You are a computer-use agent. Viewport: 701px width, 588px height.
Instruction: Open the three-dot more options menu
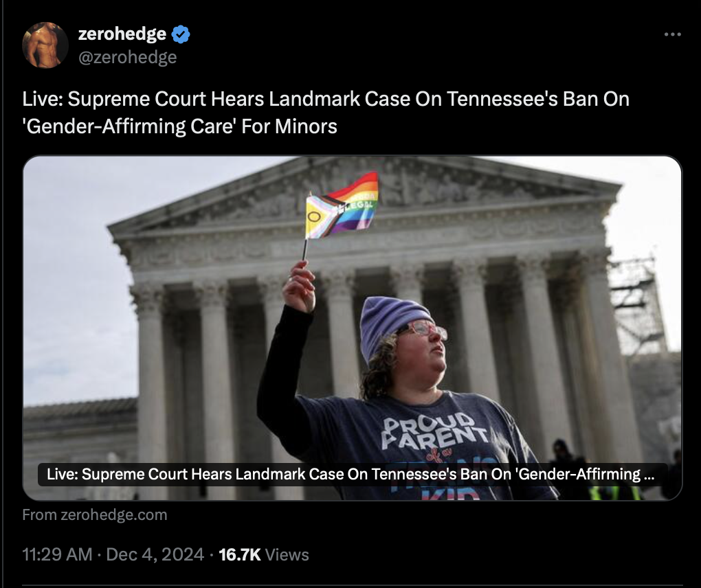(x=672, y=34)
